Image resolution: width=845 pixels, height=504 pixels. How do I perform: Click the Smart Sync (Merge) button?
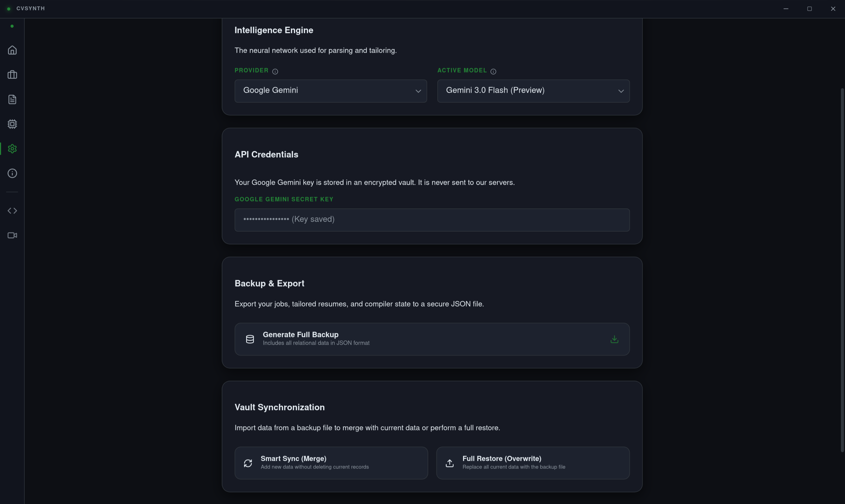point(331,463)
